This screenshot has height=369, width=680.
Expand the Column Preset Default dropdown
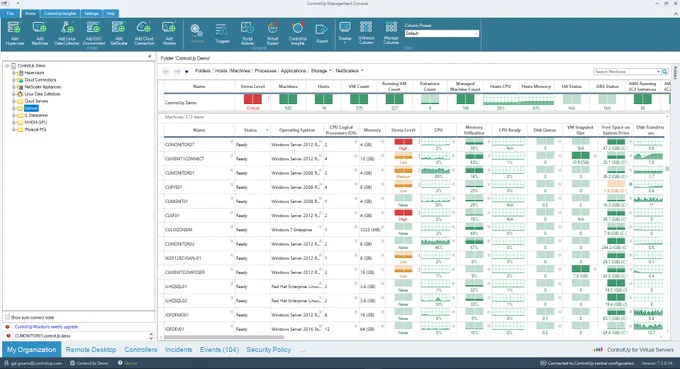(441, 33)
